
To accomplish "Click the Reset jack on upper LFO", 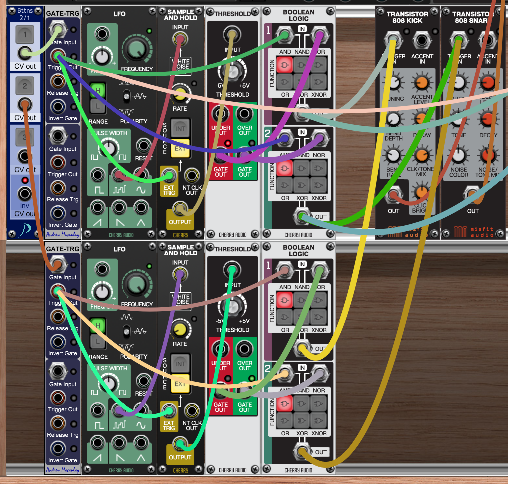I will click(x=144, y=145).
